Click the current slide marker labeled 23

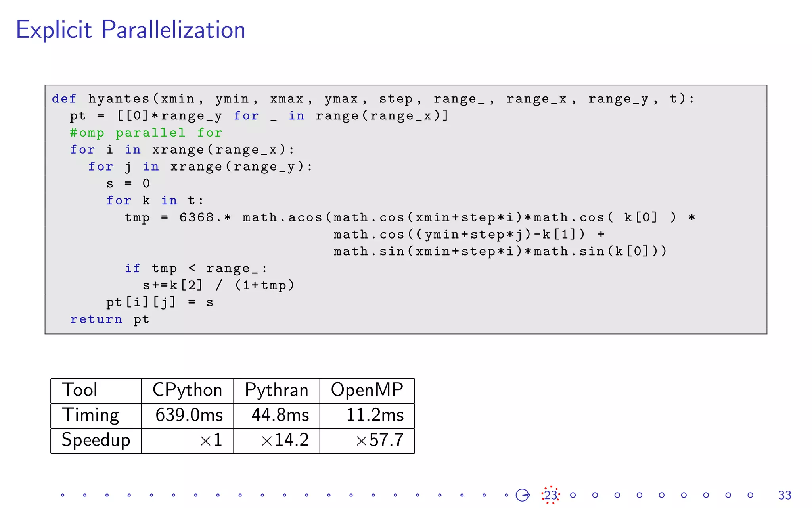(551, 495)
